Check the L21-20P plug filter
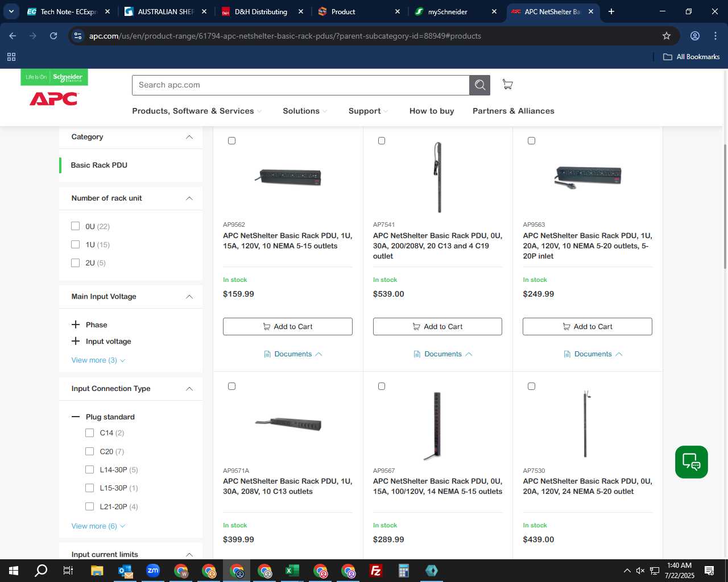Image resolution: width=728 pixels, height=582 pixels. point(89,506)
